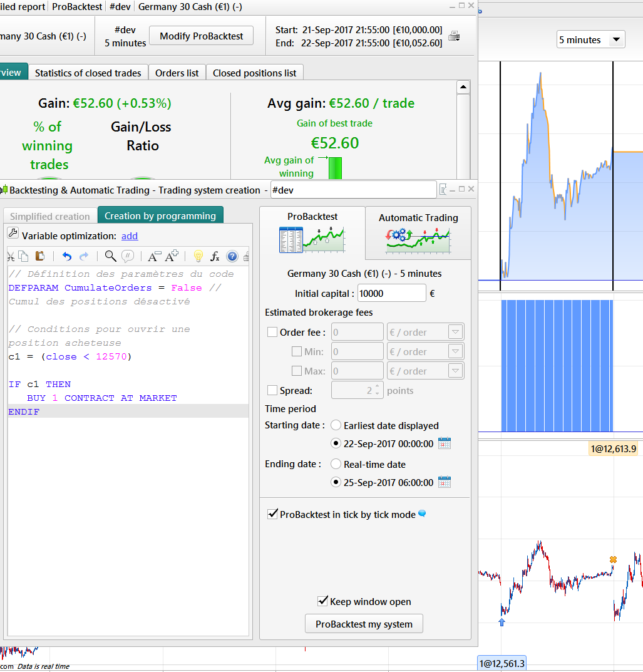Screen dimensions: 643x672
Task: Click the blue buy arrow on price chart
Action: [502, 623]
